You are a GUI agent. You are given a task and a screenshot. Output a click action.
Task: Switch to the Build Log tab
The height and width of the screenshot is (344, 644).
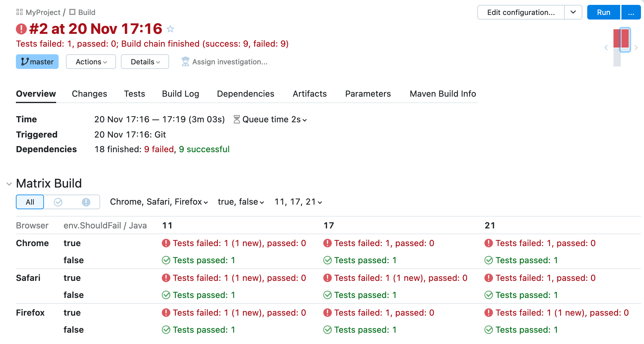[x=180, y=94]
